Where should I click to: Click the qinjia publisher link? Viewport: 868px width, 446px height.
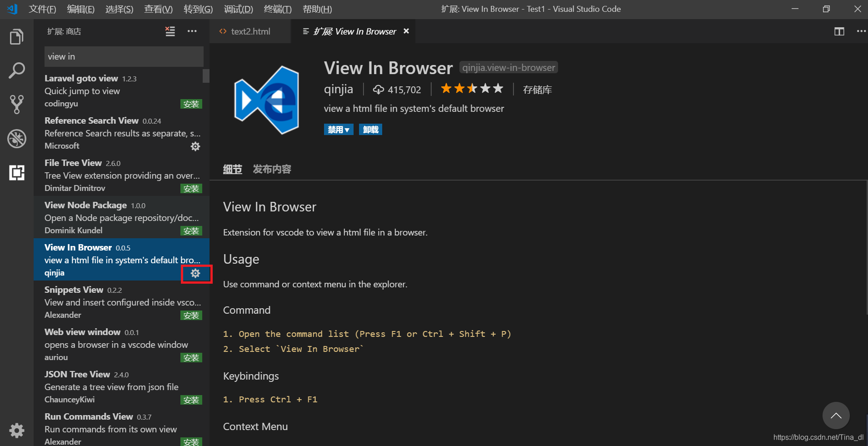338,89
